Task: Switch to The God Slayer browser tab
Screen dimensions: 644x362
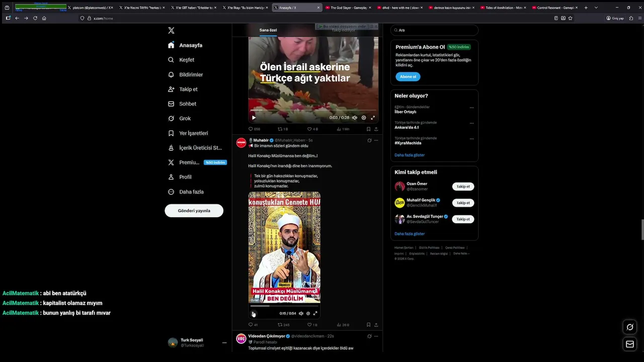Action: tap(348, 8)
